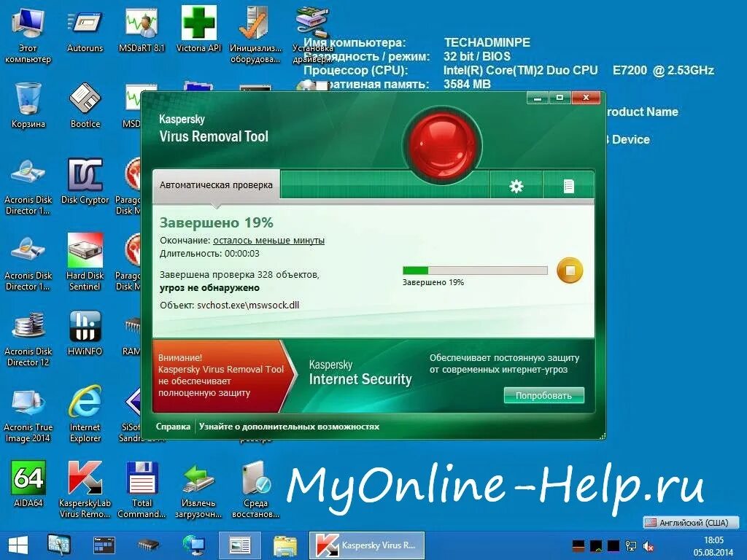Viewport: 747px width, 560px height.
Task: Open the network tray icon
Action: coord(631,546)
